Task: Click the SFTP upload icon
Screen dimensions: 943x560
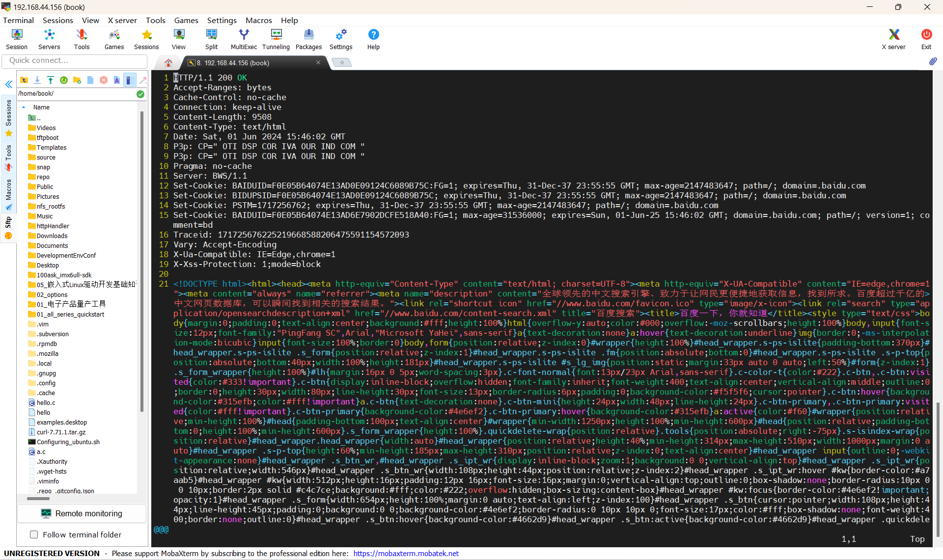Action: click(x=51, y=80)
